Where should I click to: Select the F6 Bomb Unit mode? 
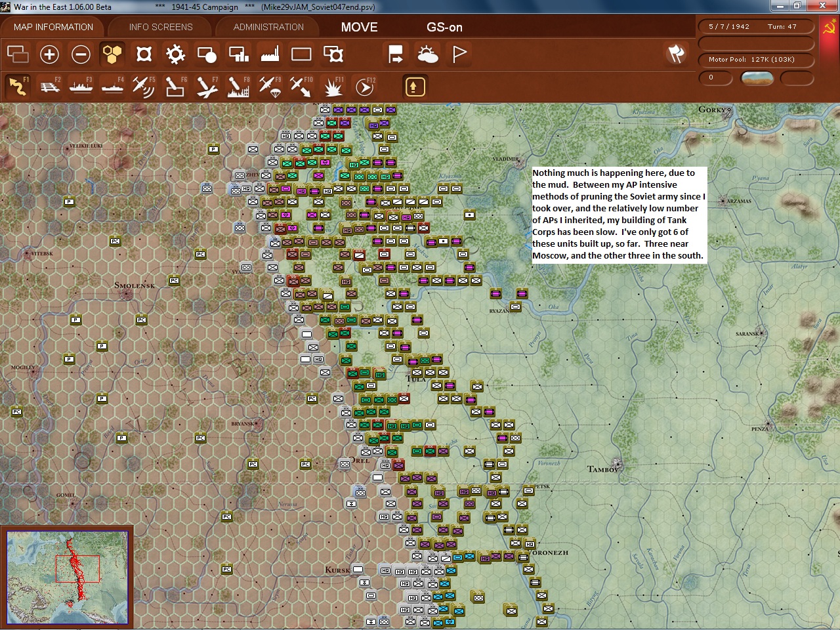175,86
